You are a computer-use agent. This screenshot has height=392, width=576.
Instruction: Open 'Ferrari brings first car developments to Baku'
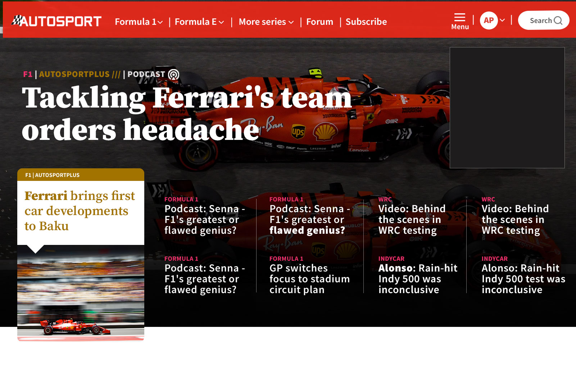[80, 211]
